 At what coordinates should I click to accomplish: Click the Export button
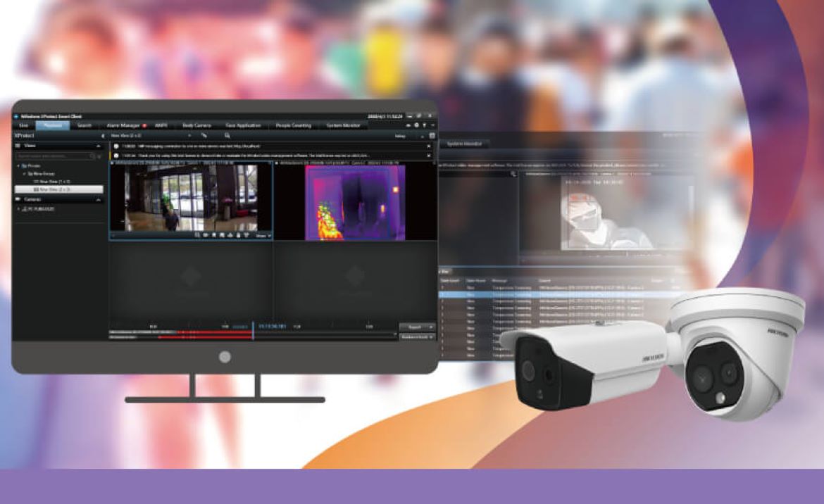pyautogui.click(x=417, y=327)
